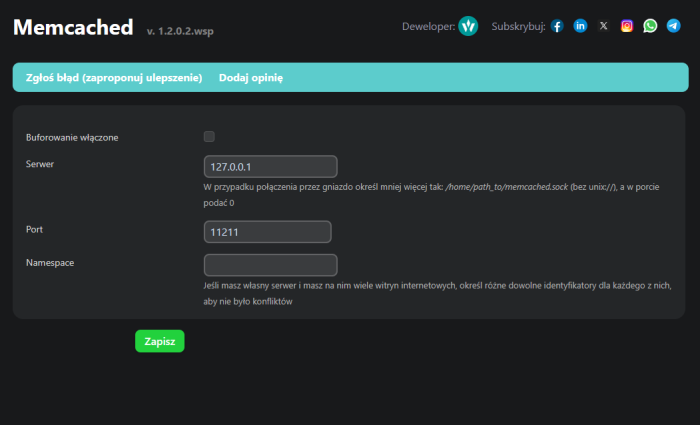Image resolution: width=700 pixels, height=425 pixels.
Task: Open the Telegram channel icon
Action: tap(673, 26)
